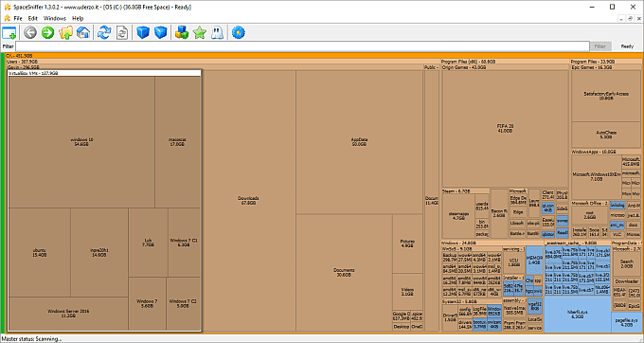The height and width of the screenshot is (343, 644).
Task: Go up one level with folder-arrow icon
Action: (65, 32)
